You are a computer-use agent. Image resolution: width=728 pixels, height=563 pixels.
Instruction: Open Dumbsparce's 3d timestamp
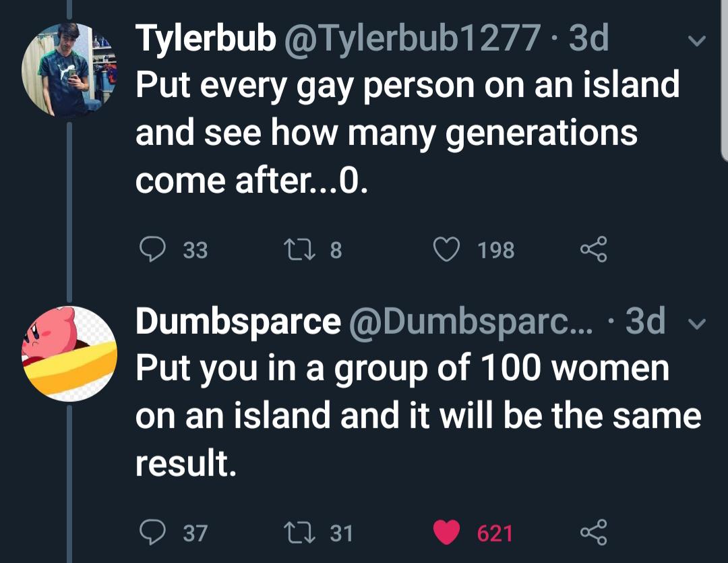pos(645,320)
